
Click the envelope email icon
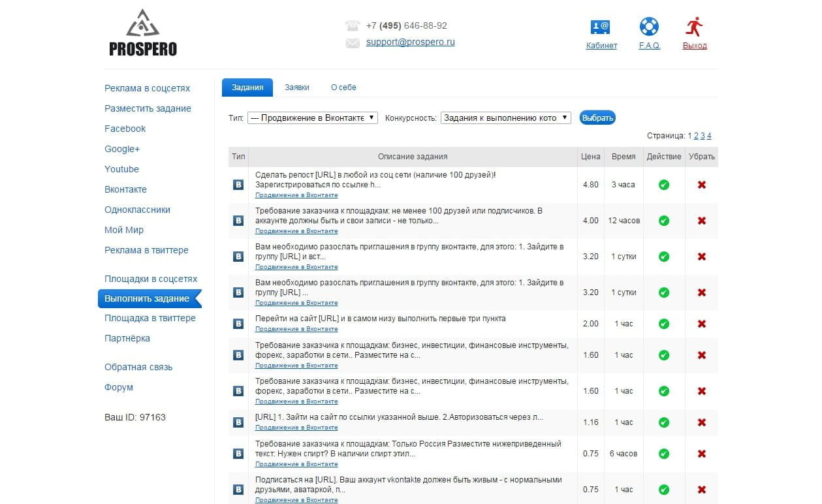[353, 43]
